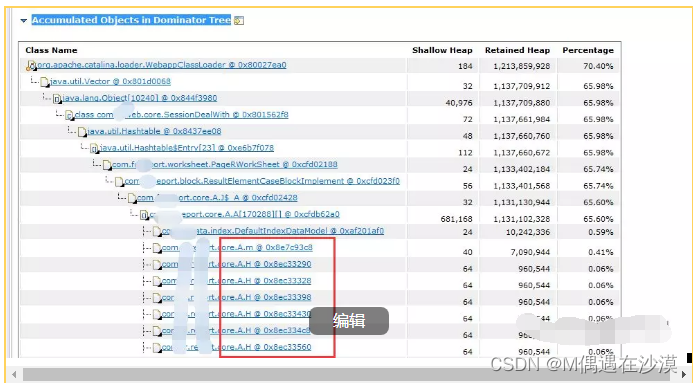Select shallow heap value 40,976
The image size is (693, 383).
point(459,102)
